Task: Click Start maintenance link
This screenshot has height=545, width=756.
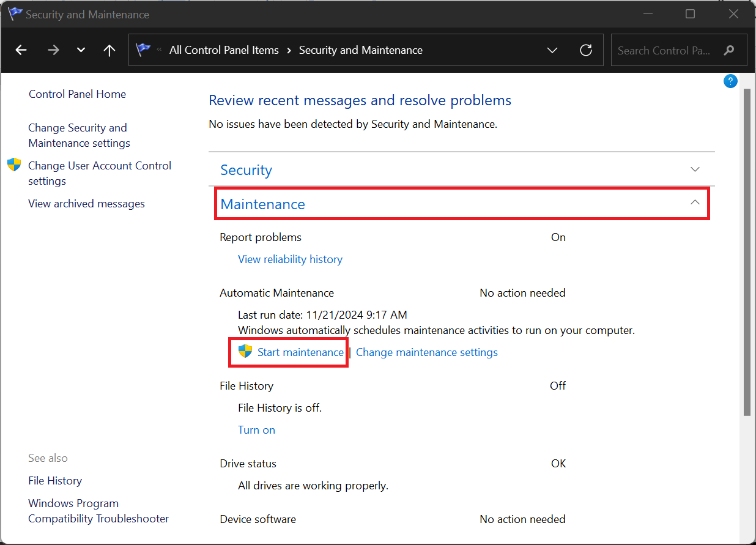Action: click(300, 352)
